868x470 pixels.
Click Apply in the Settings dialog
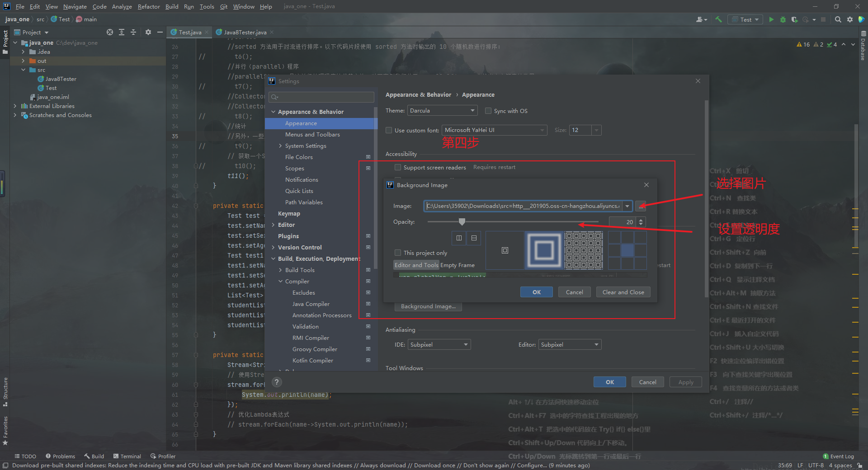tap(686, 382)
